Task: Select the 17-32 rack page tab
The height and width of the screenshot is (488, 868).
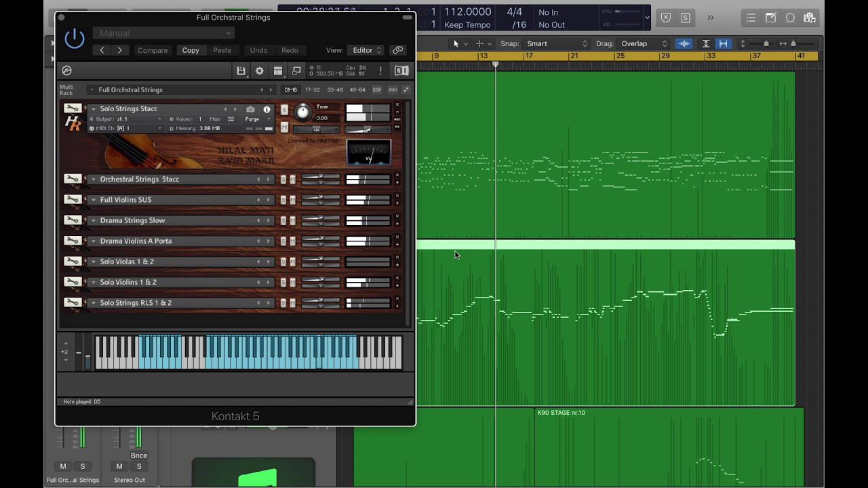Action: click(x=313, y=89)
